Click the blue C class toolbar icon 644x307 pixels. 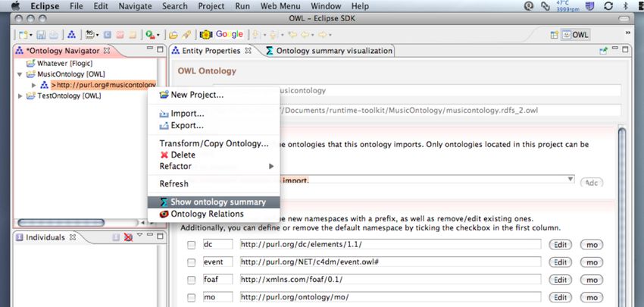click(107, 35)
